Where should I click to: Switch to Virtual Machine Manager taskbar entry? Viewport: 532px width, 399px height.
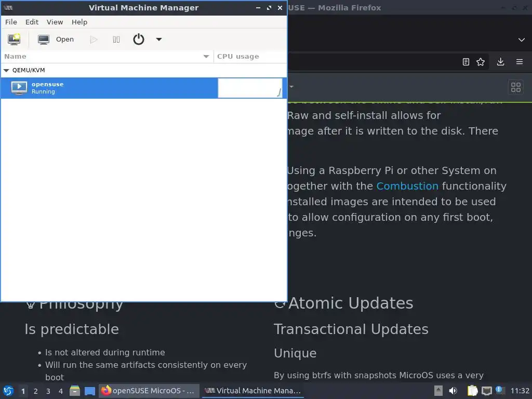pyautogui.click(x=253, y=391)
